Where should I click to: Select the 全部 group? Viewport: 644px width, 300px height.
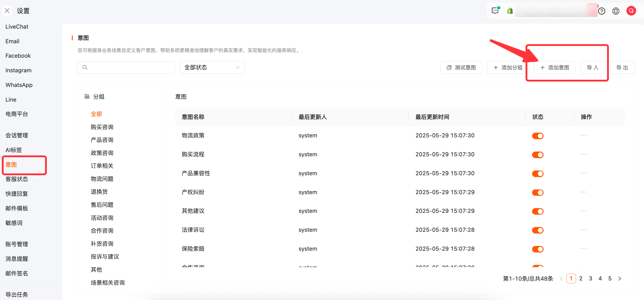[96, 114]
